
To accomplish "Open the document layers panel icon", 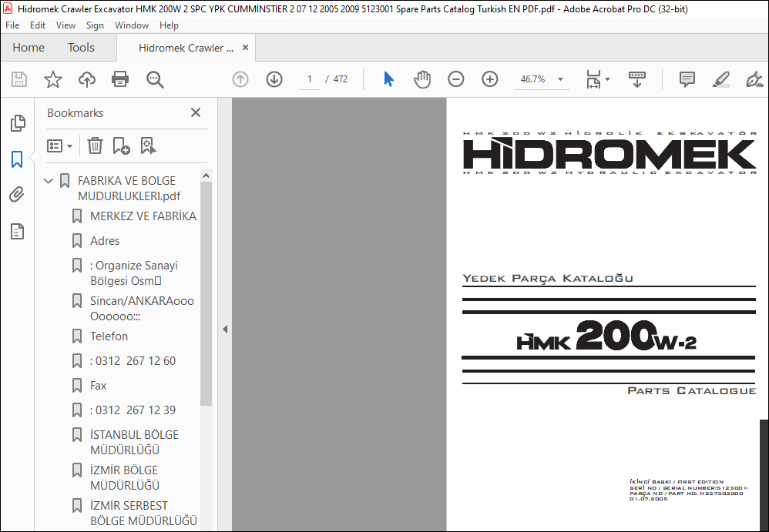I will coord(17,231).
